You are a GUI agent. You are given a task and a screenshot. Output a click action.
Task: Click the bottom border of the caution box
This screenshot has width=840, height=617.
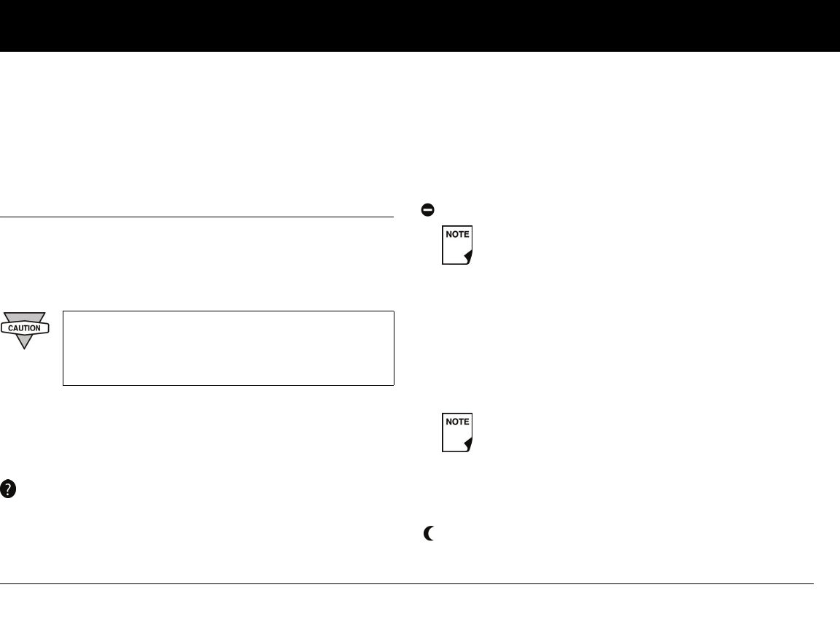(x=228, y=385)
